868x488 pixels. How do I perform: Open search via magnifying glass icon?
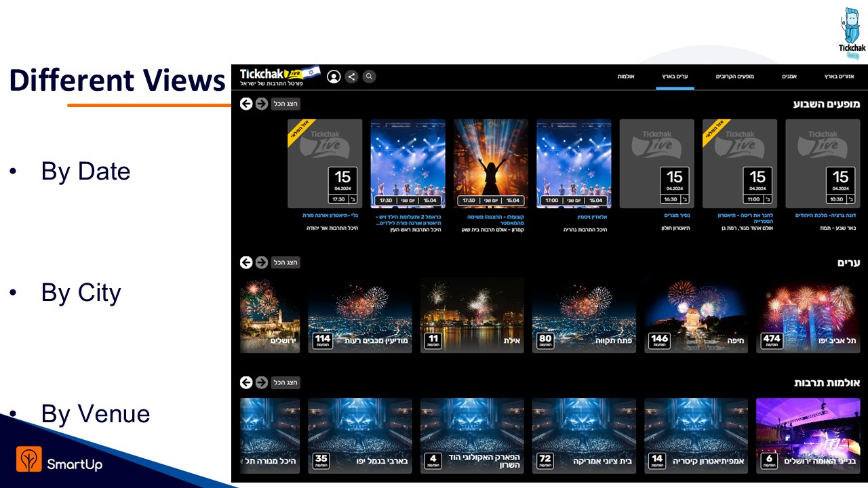coord(369,77)
